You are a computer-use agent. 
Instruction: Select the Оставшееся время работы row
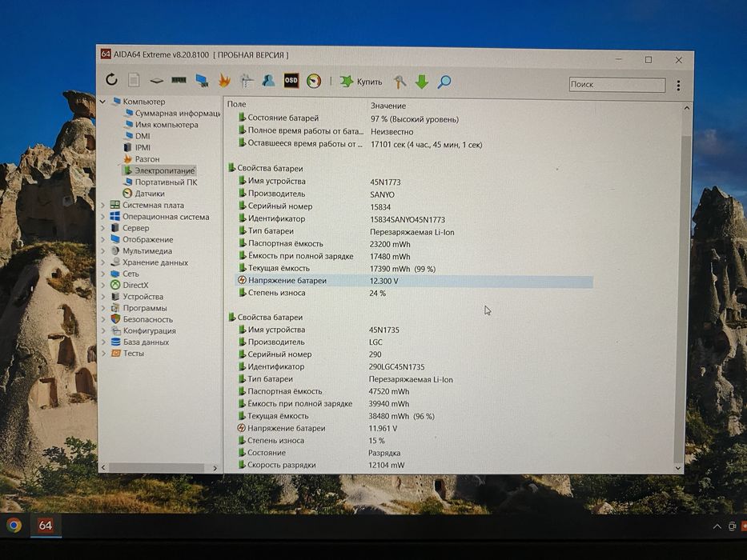(359, 144)
